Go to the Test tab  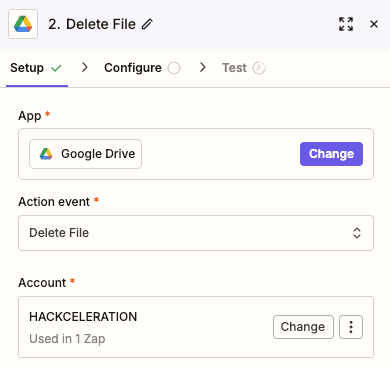point(244,68)
